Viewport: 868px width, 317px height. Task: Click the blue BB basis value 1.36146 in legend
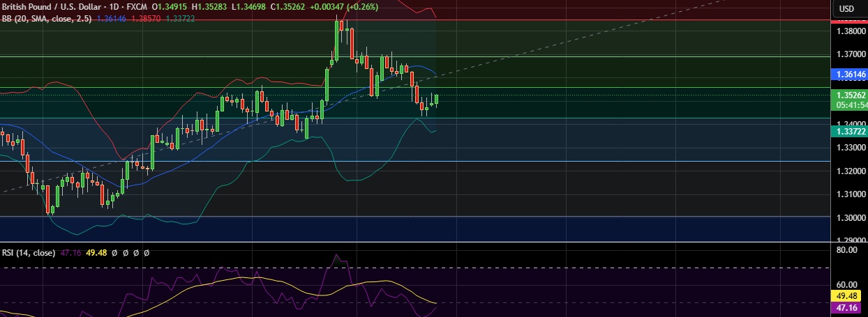tap(111, 18)
